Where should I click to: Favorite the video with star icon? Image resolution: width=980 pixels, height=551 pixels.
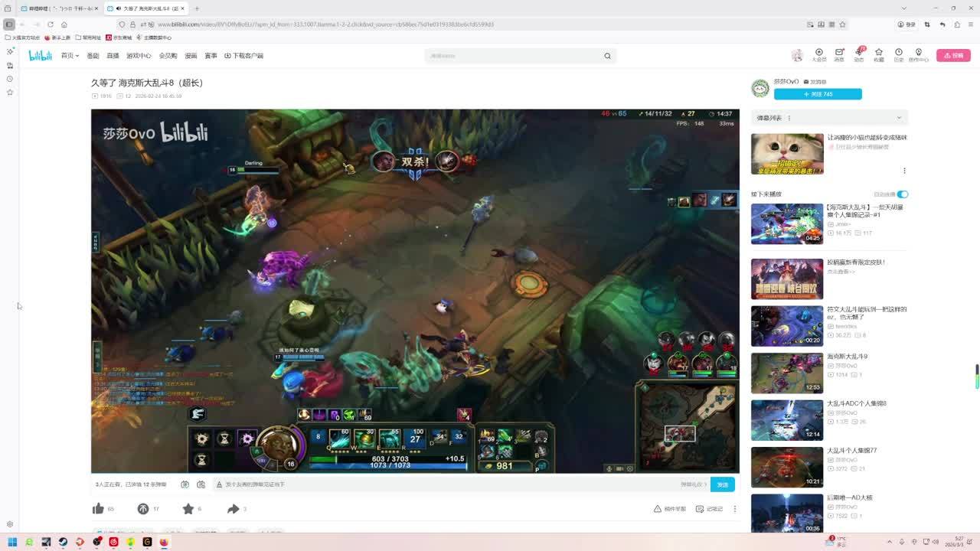pos(188,509)
